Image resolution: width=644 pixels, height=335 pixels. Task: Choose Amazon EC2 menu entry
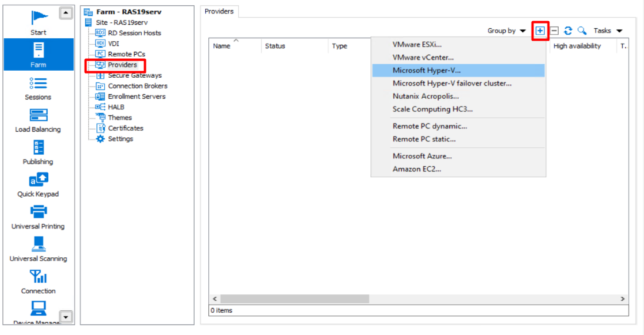417,169
